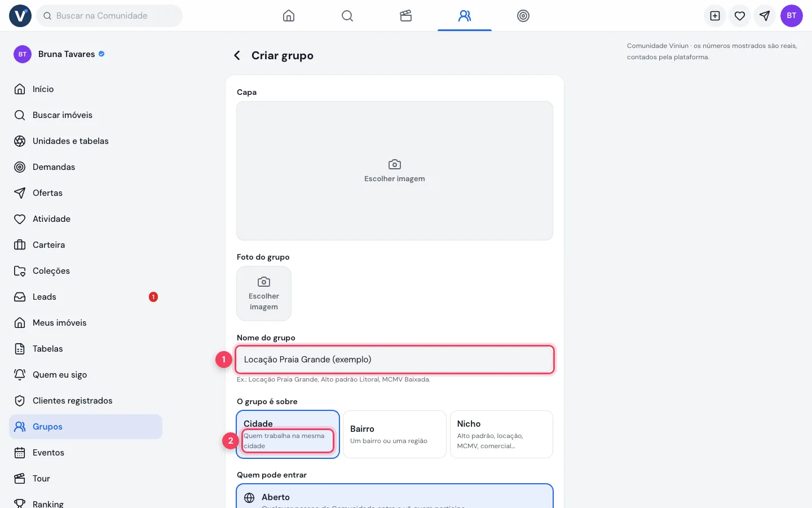The width and height of the screenshot is (812, 508).
Task: Open Eventos in the sidebar
Action: [x=86, y=453]
